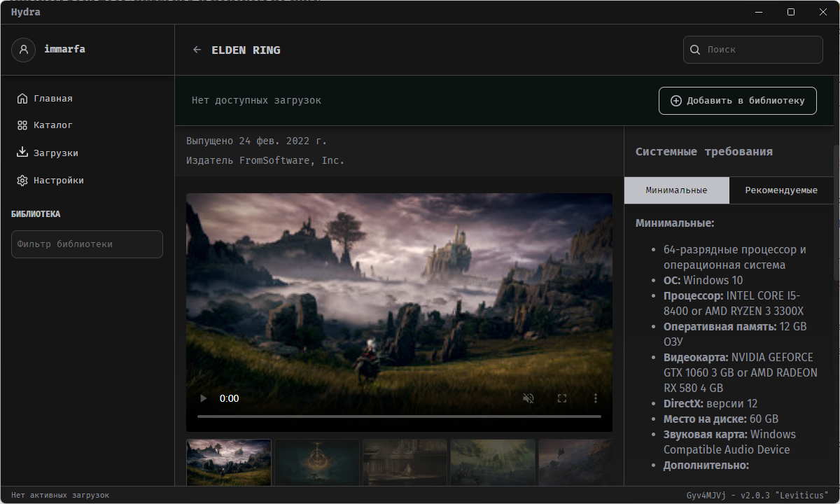Click the Нет активных загрузок status text

pos(60,495)
